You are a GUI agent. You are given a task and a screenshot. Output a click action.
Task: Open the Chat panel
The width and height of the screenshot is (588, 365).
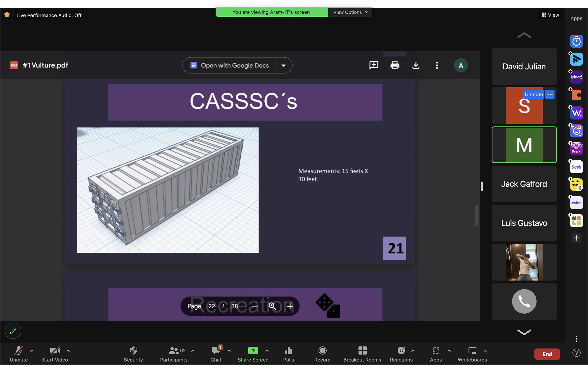coord(216,354)
